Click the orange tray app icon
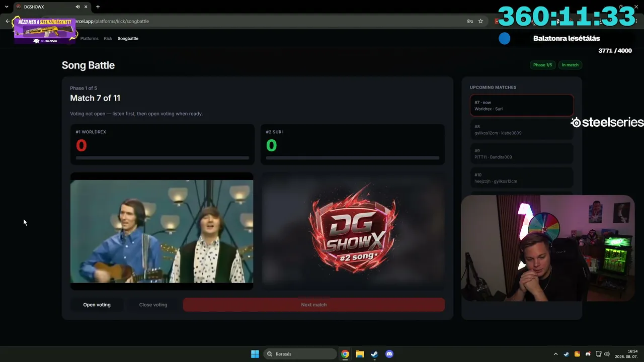 (577, 354)
